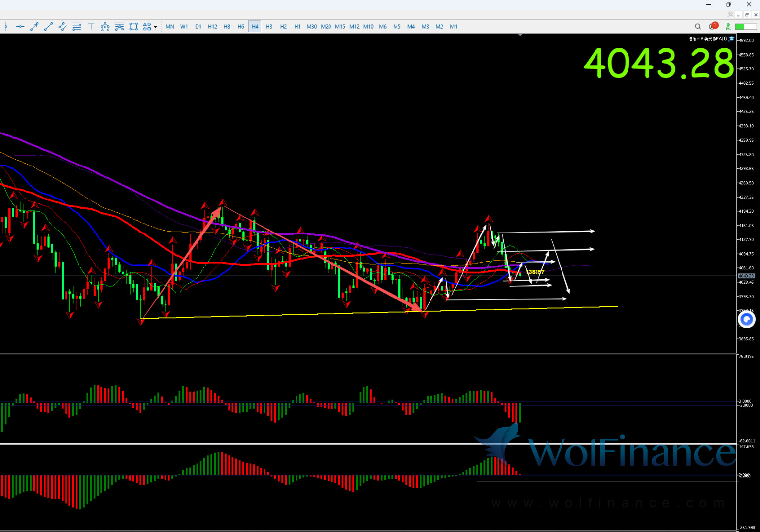Switch chart to H8 timeframe

(x=227, y=27)
